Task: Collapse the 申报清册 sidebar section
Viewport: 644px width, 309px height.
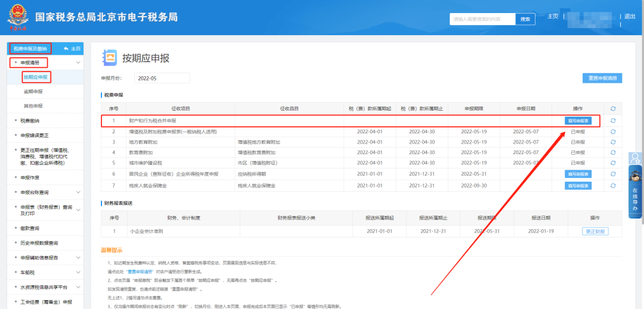Action: 78,63
